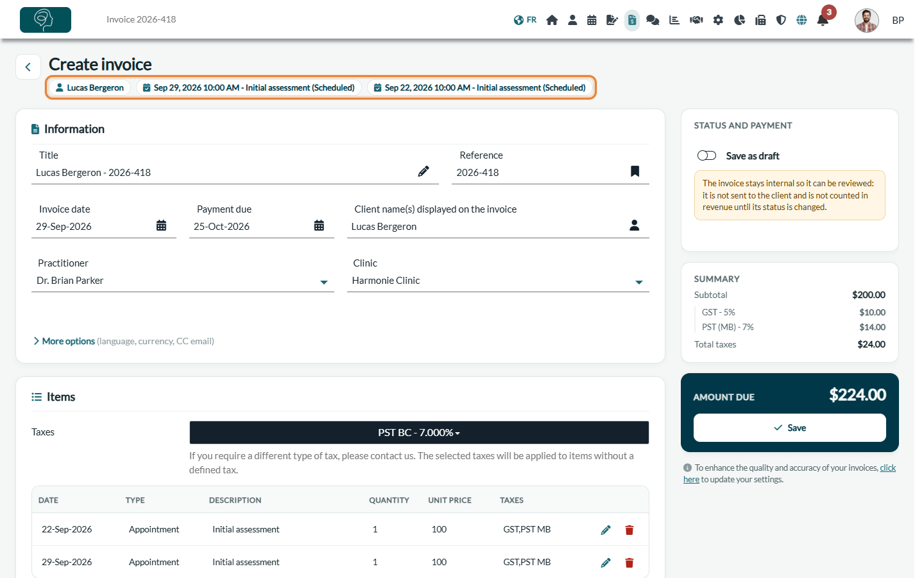Select the Sep 22, 2026 appointment chip
924x578 pixels.
(x=480, y=87)
